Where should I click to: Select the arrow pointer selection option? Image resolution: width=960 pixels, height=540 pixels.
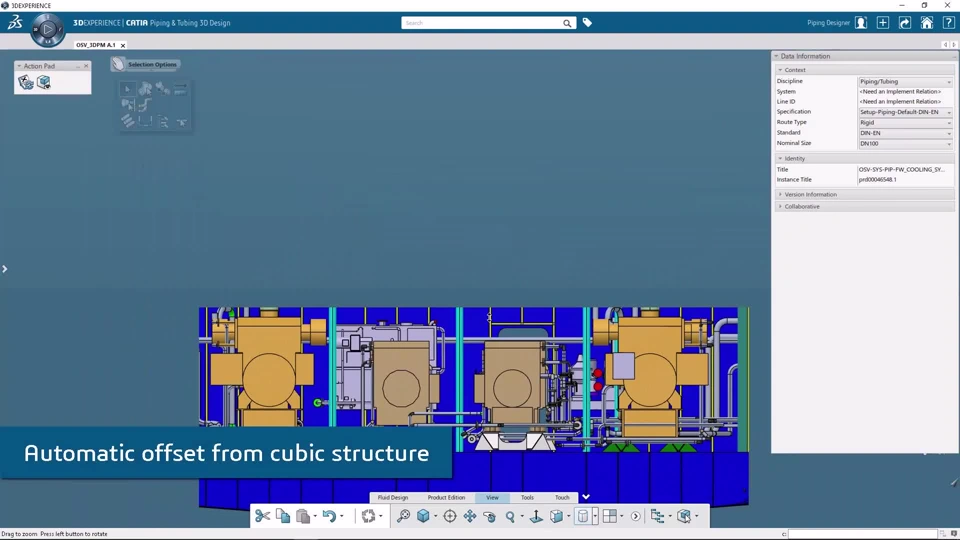128,89
